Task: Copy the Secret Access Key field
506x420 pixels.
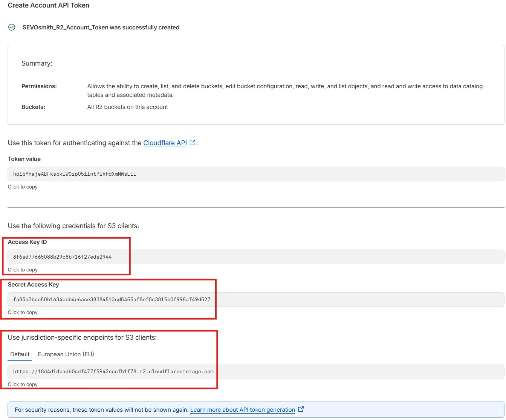Action: [x=256, y=300]
